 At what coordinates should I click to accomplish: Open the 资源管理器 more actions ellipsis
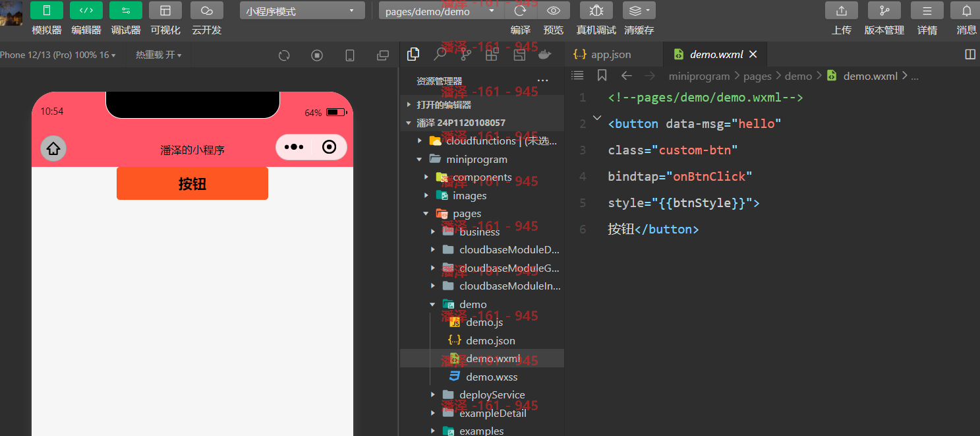tap(542, 81)
